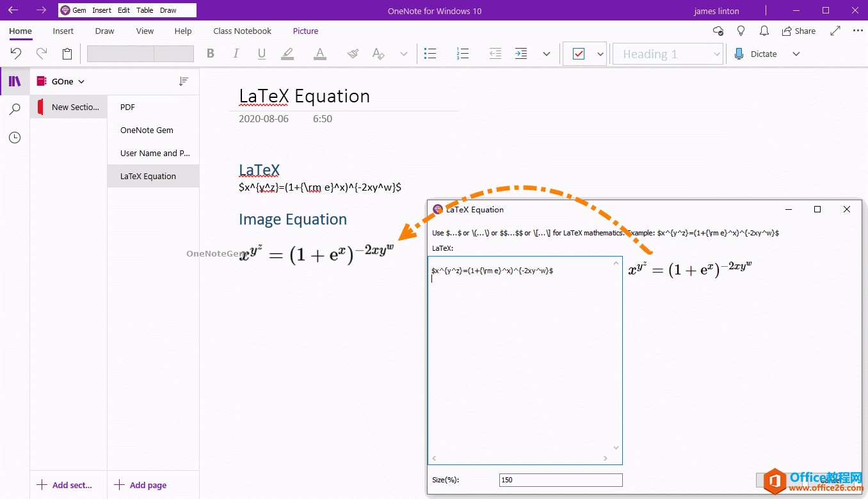This screenshot has width=868, height=499.
Task: Open the Gem Draw menu
Action: [x=168, y=10]
